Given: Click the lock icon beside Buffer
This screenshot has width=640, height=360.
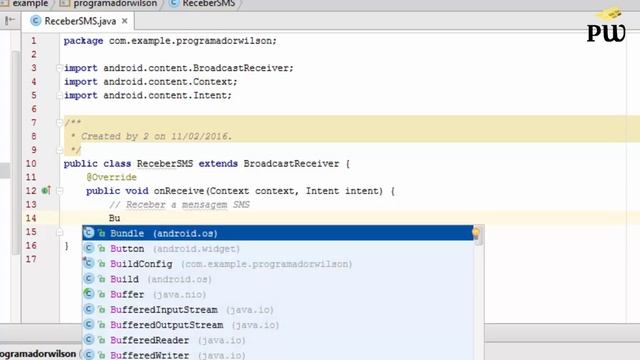Looking at the screenshot, I should (102, 295).
